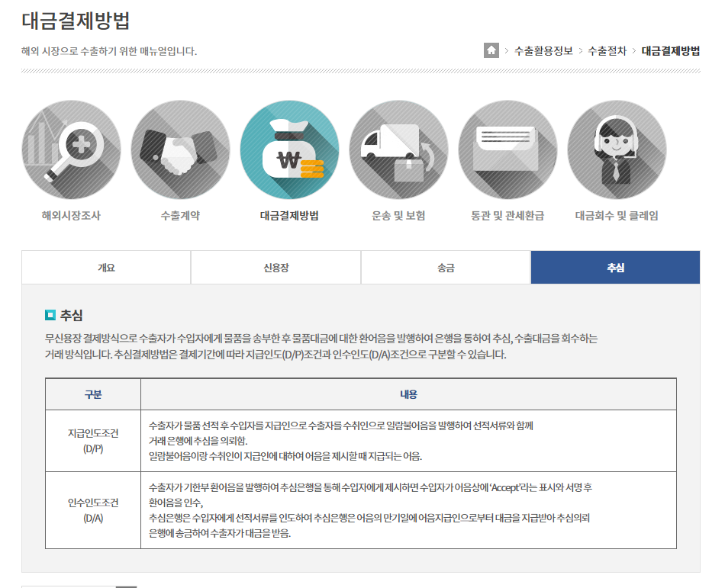725x588 pixels.
Task: Click the 대금결제방법 step label
Action: click(x=289, y=216)
